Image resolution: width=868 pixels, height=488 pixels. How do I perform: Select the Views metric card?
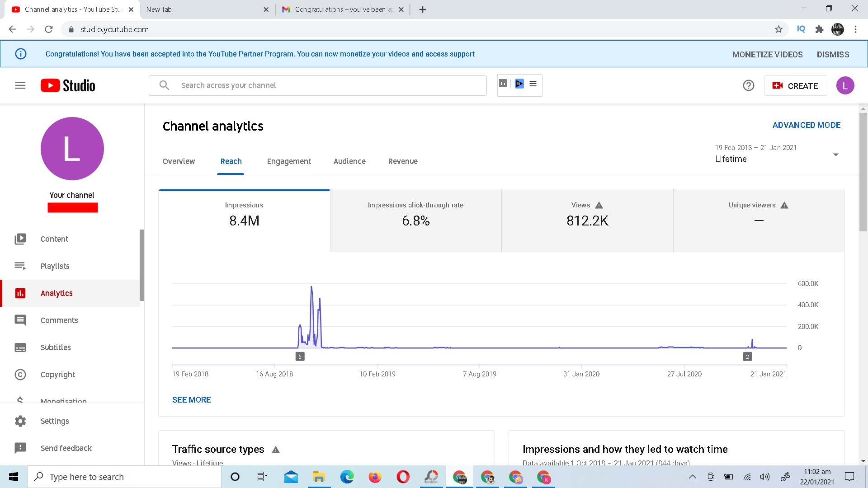click(x=587, y=221)
